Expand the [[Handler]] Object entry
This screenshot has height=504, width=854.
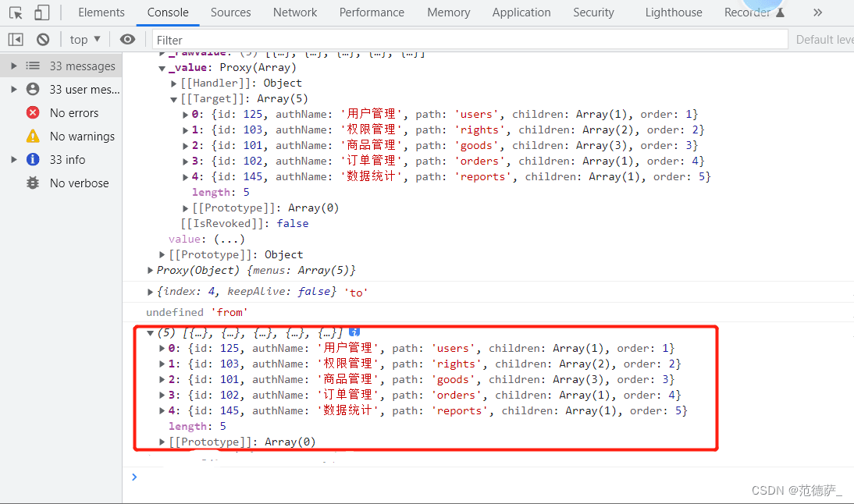coord(174,83)
